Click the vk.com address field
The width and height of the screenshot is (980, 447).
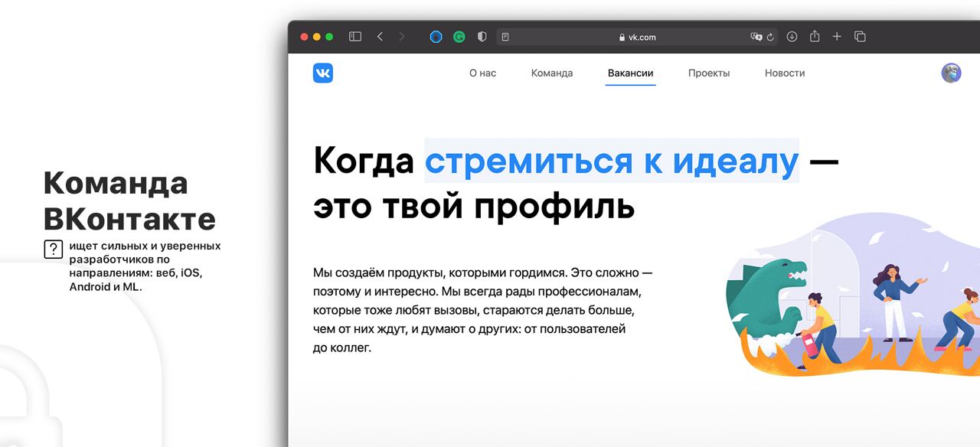637,37
